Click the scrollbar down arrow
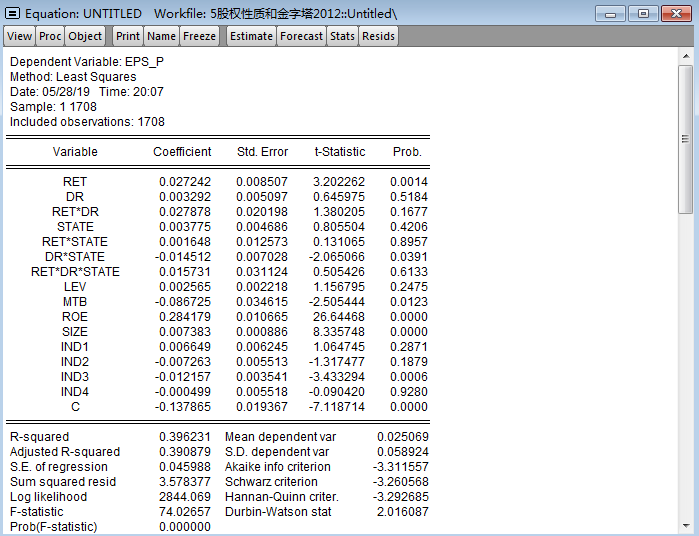 [x=686, y=526]
